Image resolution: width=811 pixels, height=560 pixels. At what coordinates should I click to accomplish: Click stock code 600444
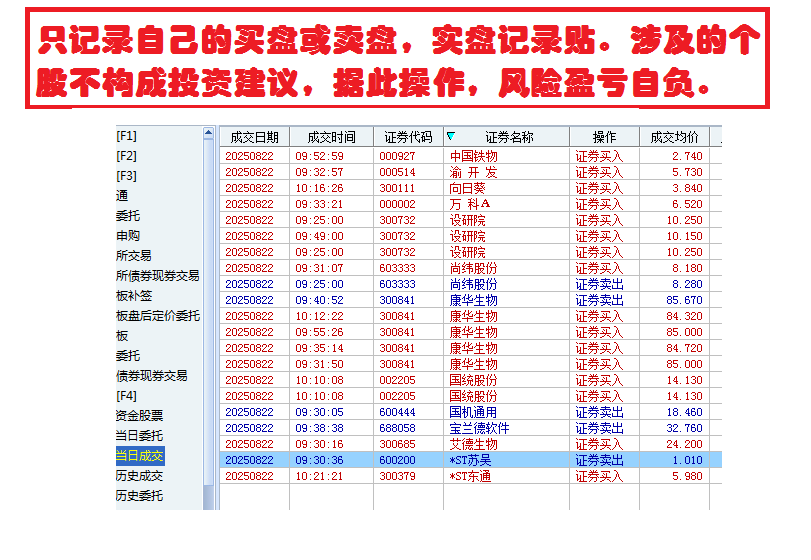coord(397,413)
